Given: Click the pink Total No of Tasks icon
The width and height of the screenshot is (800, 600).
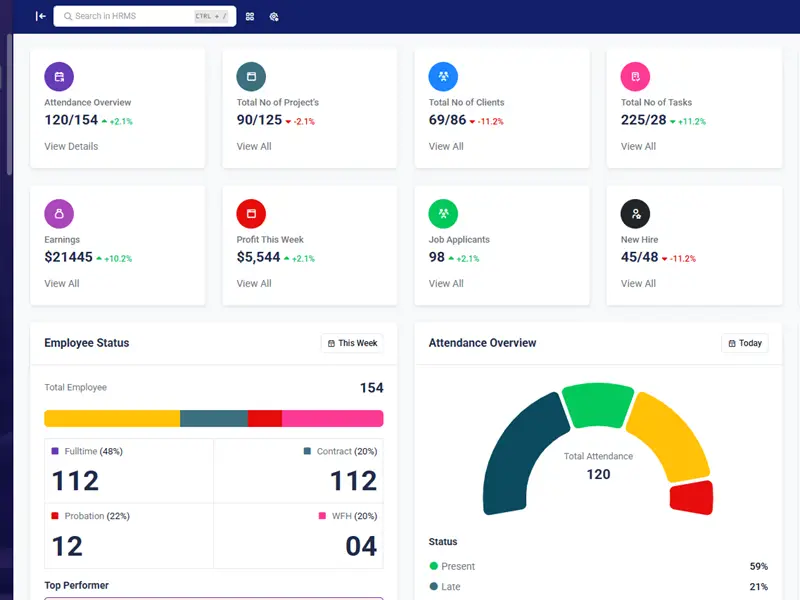Looking at the screenshot, I should coord(635,77).
